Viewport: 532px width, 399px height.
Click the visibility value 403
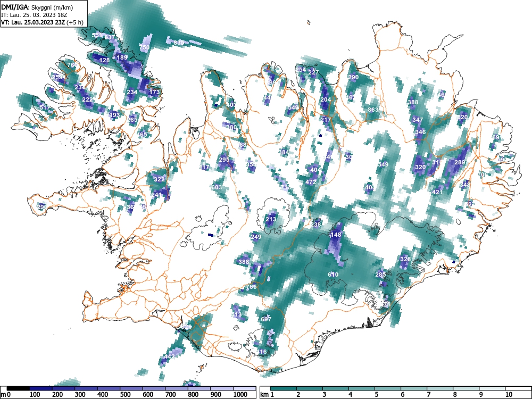coord(231,105)
